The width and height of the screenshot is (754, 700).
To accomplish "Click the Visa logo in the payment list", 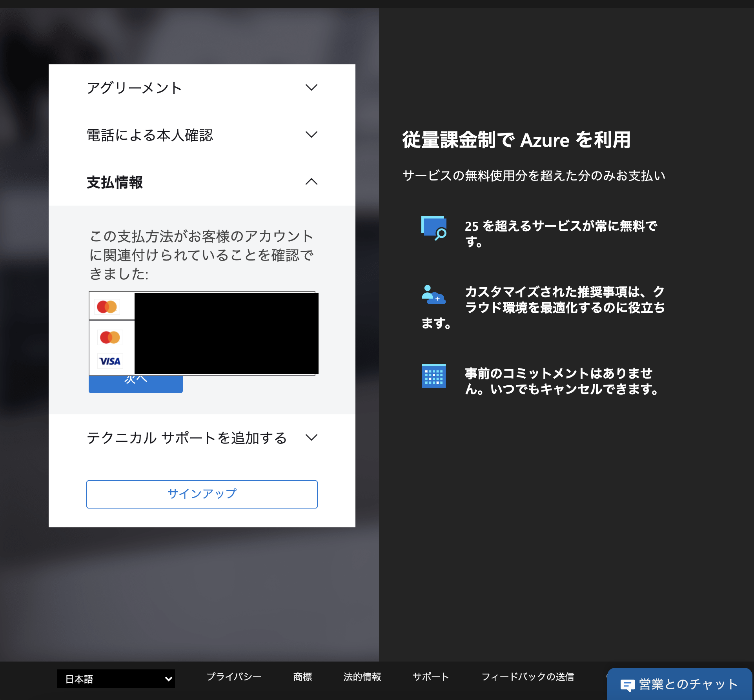I will tap(110, 361).
